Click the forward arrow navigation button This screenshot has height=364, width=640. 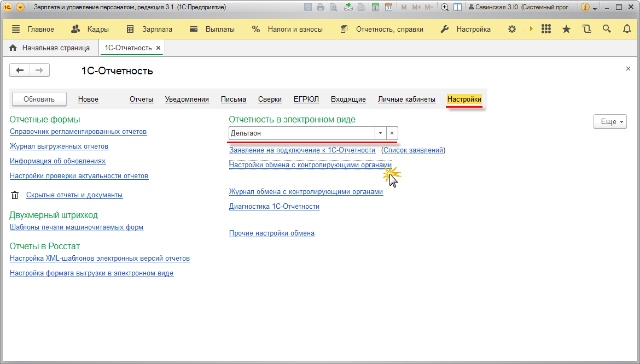click(x=39, y=70)
